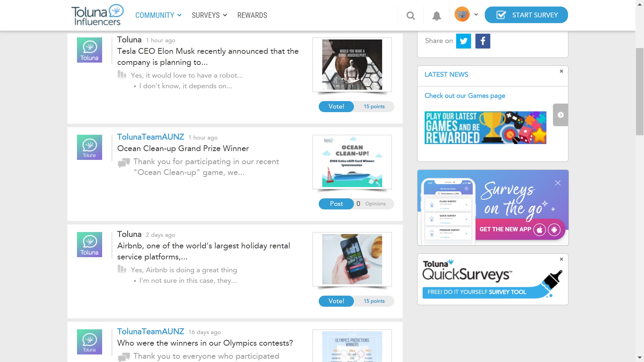644x362 pixels.
Task: Expand the Community dropdown menu
Action: pos(158,15)
